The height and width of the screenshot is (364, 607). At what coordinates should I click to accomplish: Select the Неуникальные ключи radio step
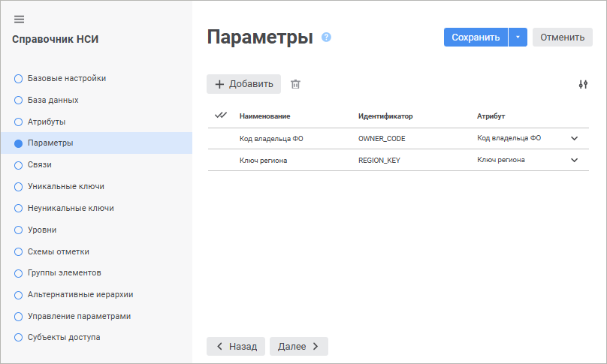18,209
